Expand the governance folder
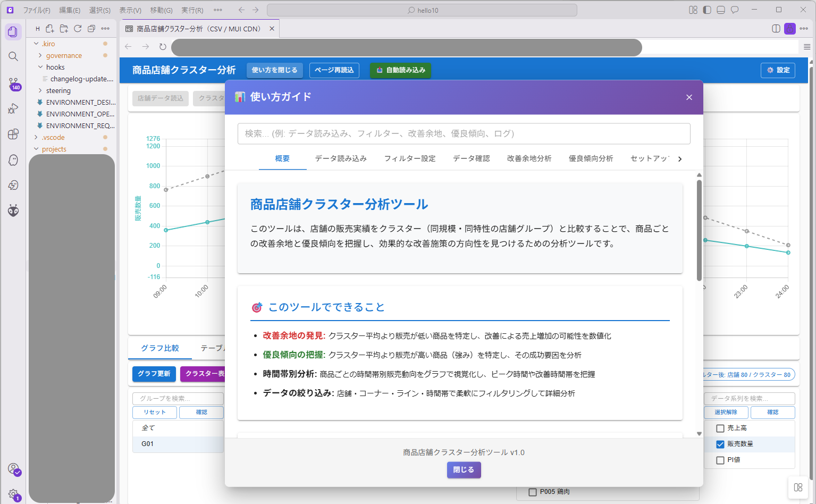Viewport: 816px width, 504px height. [x=63, y=56]
